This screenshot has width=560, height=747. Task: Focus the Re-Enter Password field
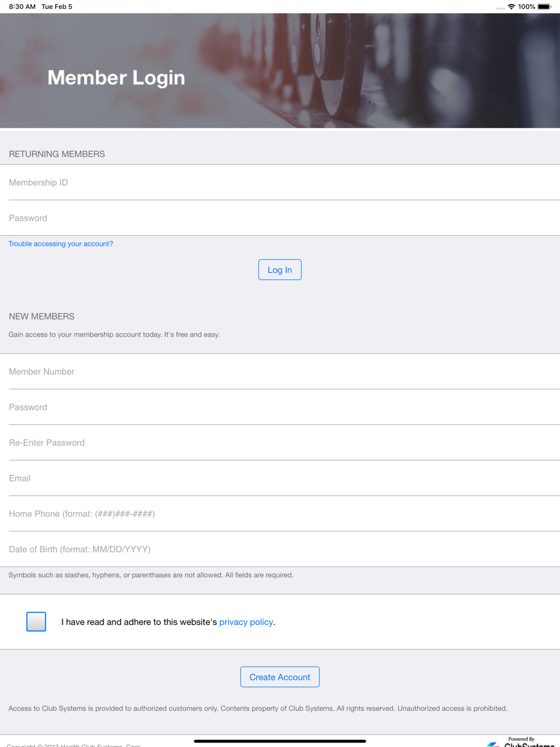280,442
